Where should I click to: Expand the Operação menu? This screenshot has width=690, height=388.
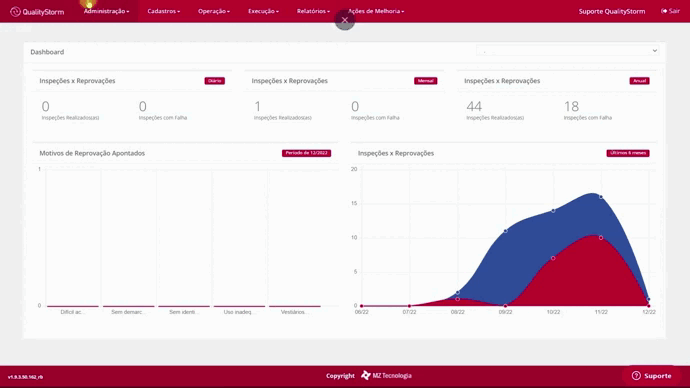(214, 11)
